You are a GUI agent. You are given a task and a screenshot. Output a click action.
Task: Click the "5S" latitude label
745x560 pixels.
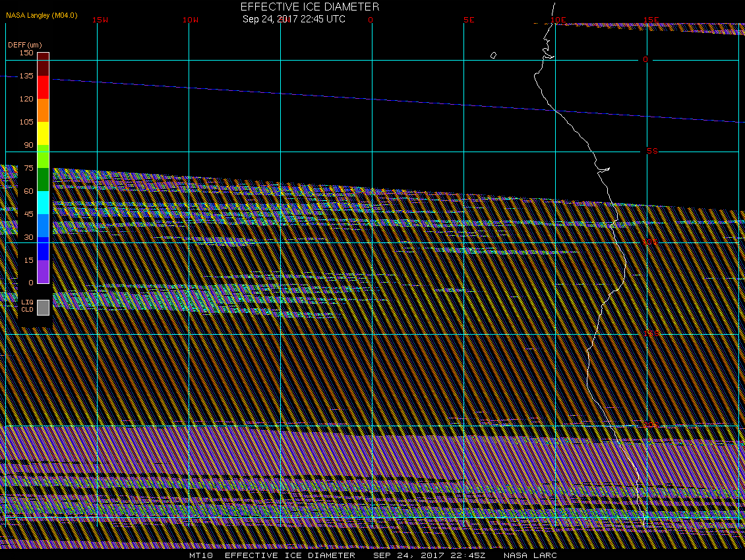click(x=652, y=151)
